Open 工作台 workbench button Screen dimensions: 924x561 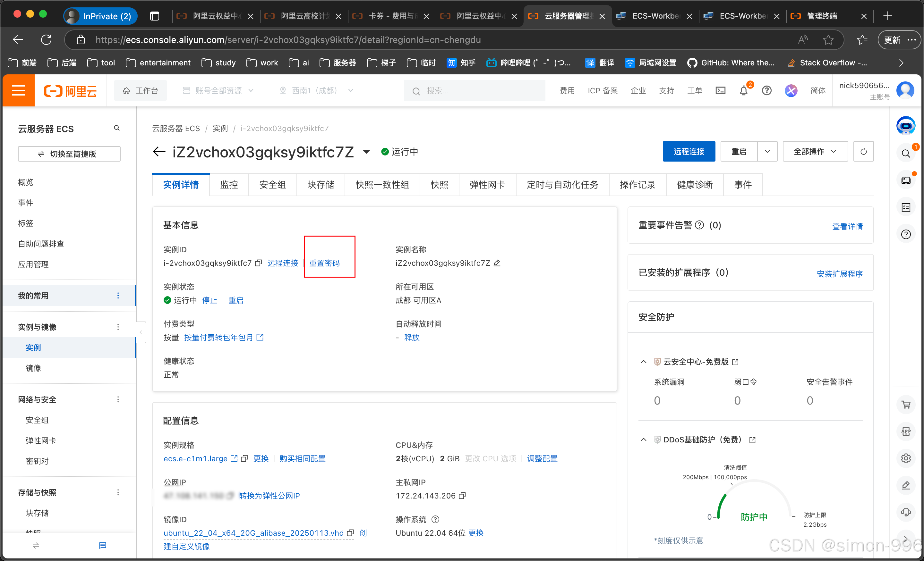pos(141,91)
